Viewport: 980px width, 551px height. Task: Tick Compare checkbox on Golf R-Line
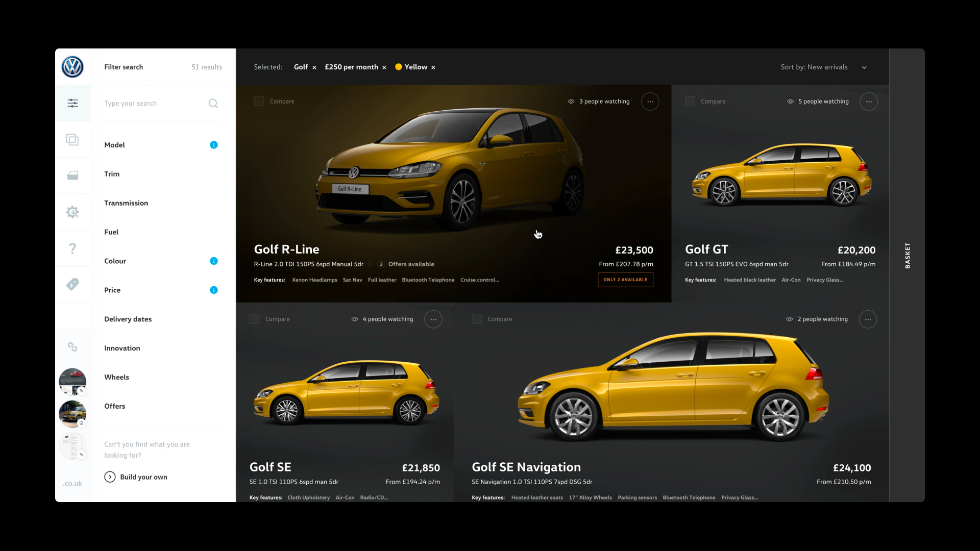coord(259,102)
